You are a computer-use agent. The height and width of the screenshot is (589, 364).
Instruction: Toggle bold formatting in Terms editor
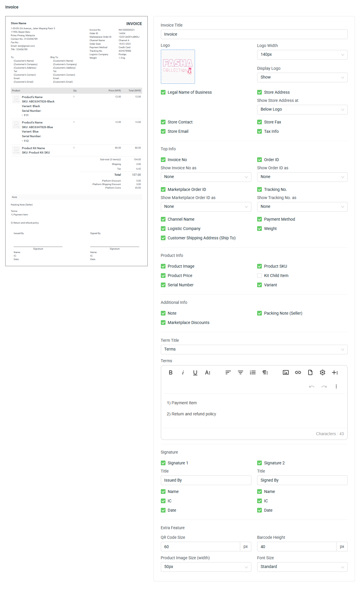coord(171,372)
